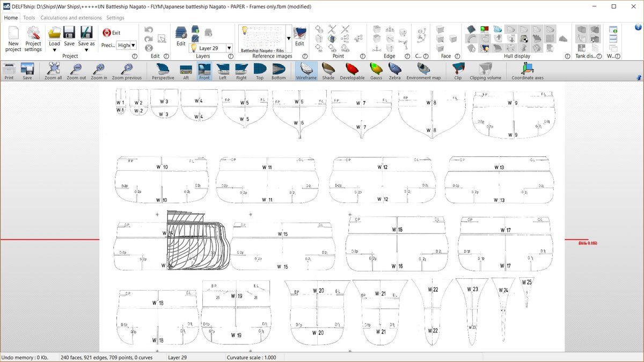Expand the Layer 29 dropdown
Viewport: 644px width, 362px height.
pos(229,48)
